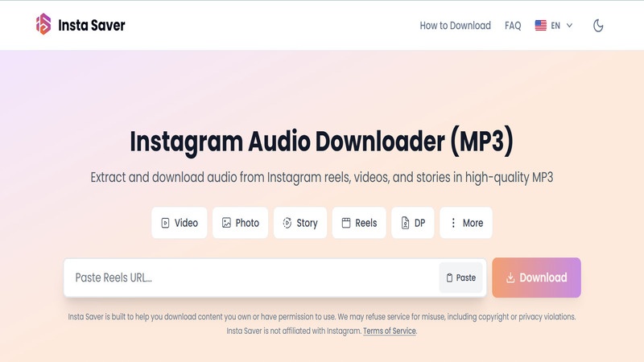Select the Video downloader tab
This screenshot has width=644, height=362.
pos(179,223)
